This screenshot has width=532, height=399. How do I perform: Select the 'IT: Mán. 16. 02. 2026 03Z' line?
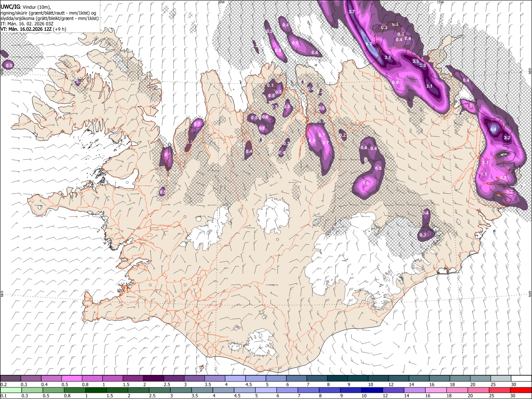pos(27,24)
